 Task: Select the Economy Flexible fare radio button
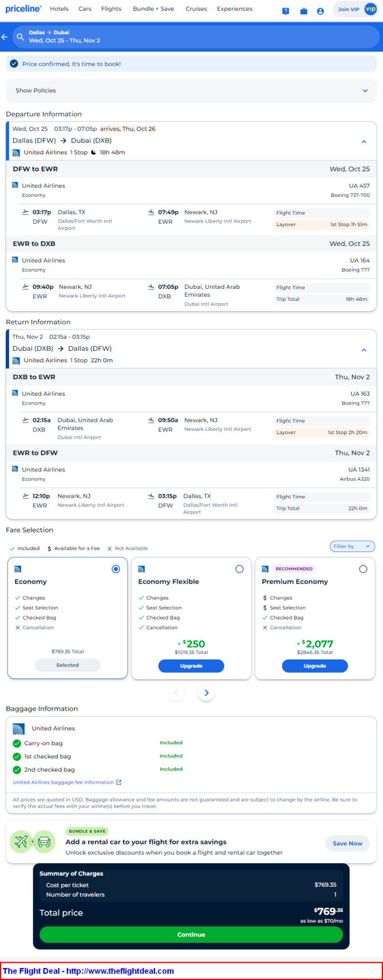tap(240, 569)
